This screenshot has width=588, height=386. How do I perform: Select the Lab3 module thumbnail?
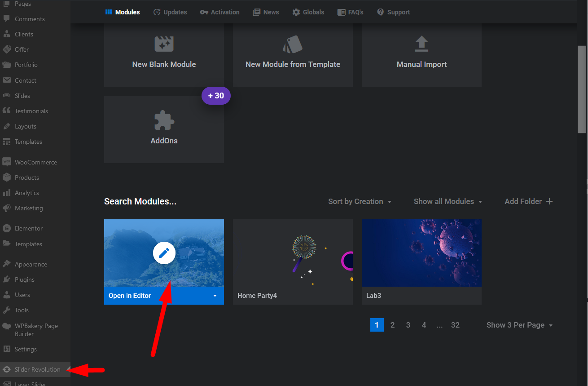[x=421, y=253]
